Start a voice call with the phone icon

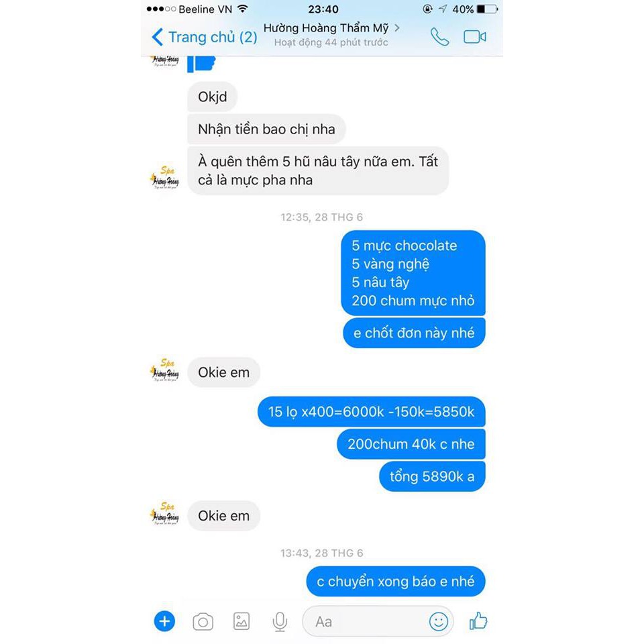(x=439, y=37)
